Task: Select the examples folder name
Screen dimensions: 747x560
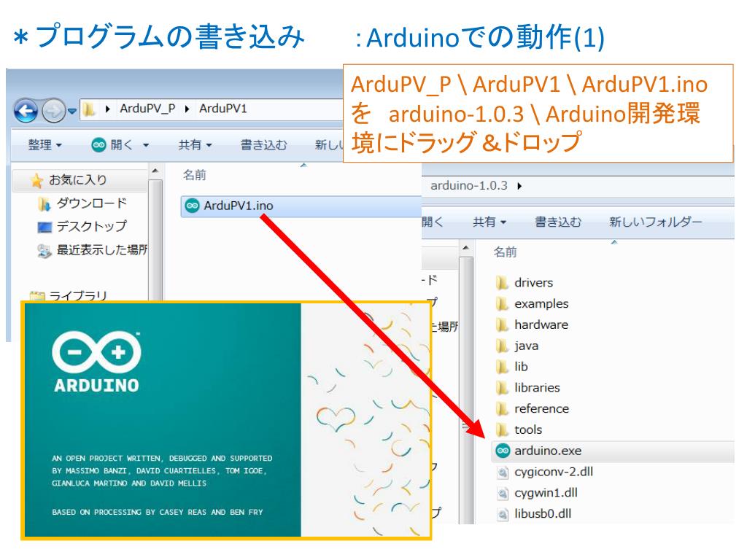Action: (x=542, y=304)
